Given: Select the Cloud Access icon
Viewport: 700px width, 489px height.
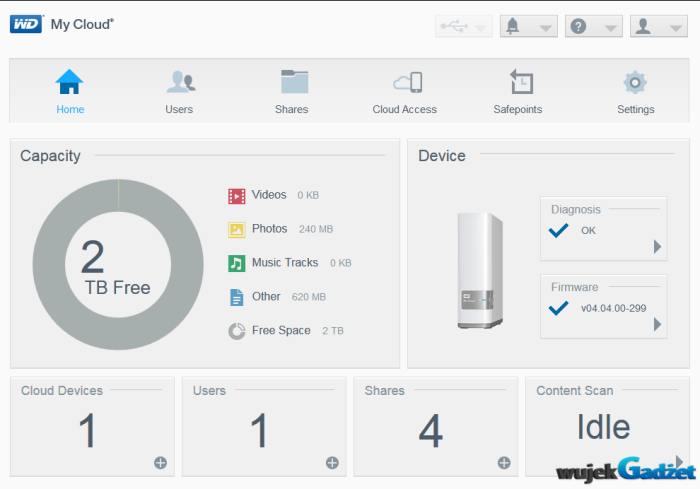Looking at the screenshot, I should point(407,83).
